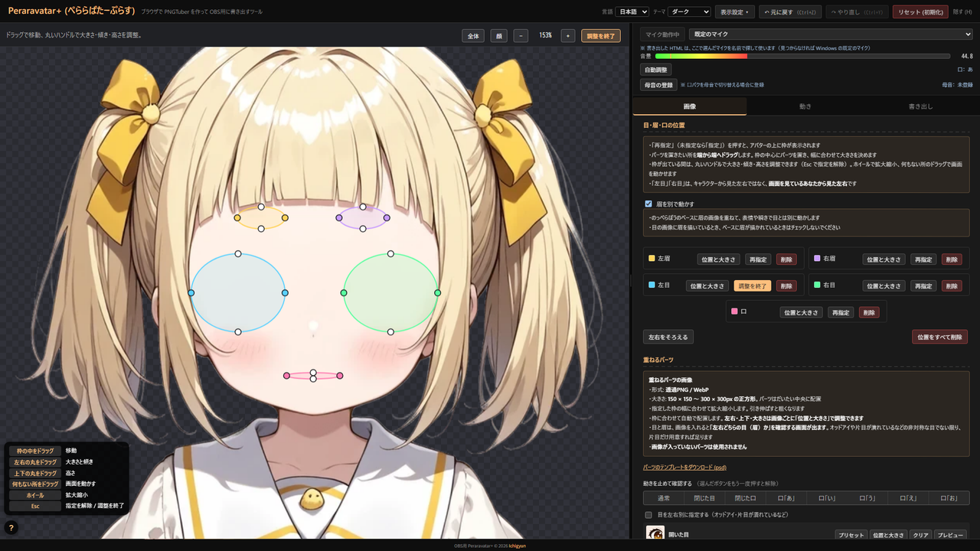The width and height of the screenshot is (980, 551).
Task: Click the top handle of left eye ellipse
Action: pyautogui.click(x=238, y=253)
